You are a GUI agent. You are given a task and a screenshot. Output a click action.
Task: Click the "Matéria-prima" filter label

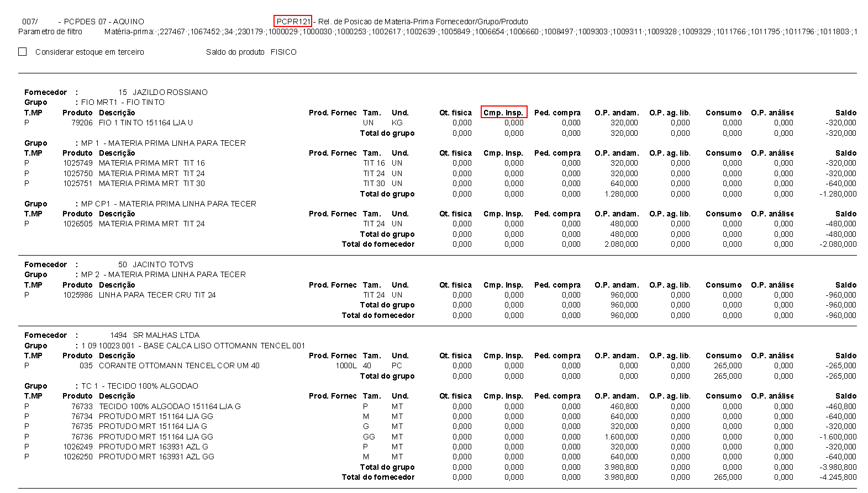(x=129, y=31)
